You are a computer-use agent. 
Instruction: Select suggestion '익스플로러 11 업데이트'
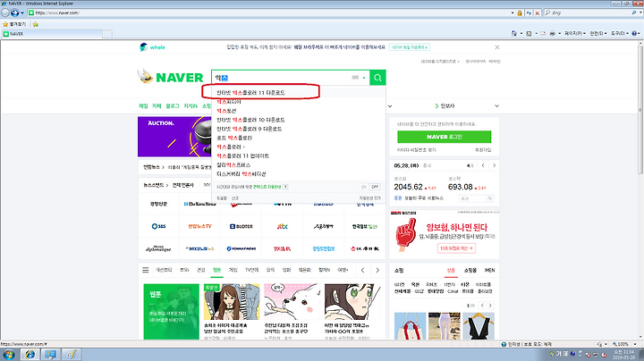tap(242, 155)
